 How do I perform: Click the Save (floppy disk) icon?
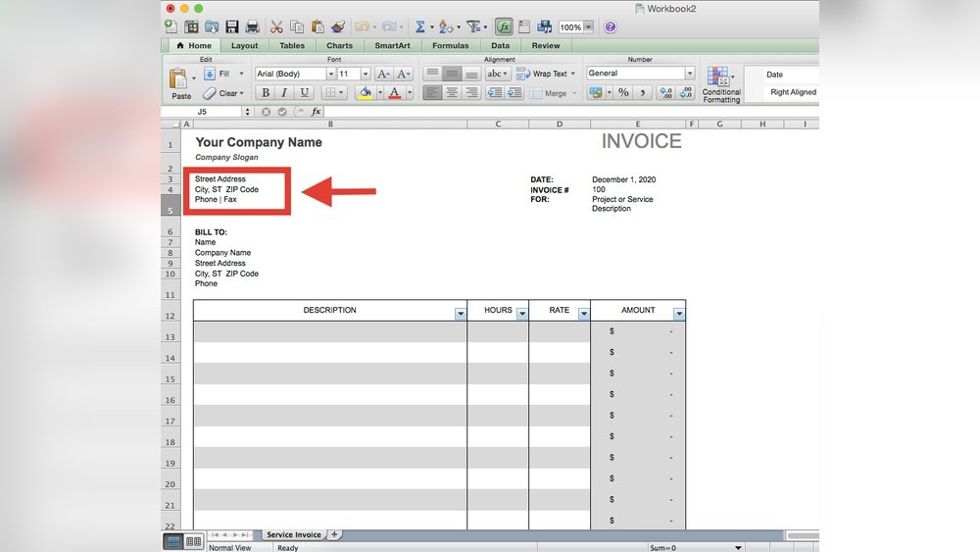(x=232, y=27)
